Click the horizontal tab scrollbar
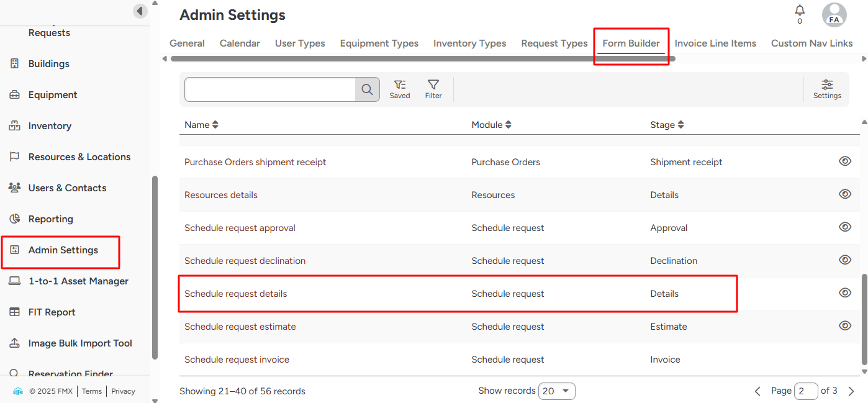 [x=422, y=59]
